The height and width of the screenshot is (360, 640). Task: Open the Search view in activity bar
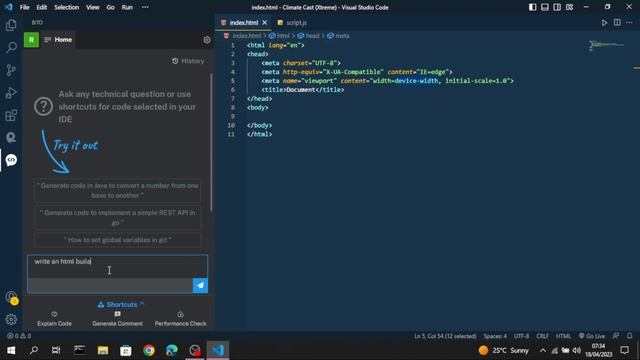point(11,48)
